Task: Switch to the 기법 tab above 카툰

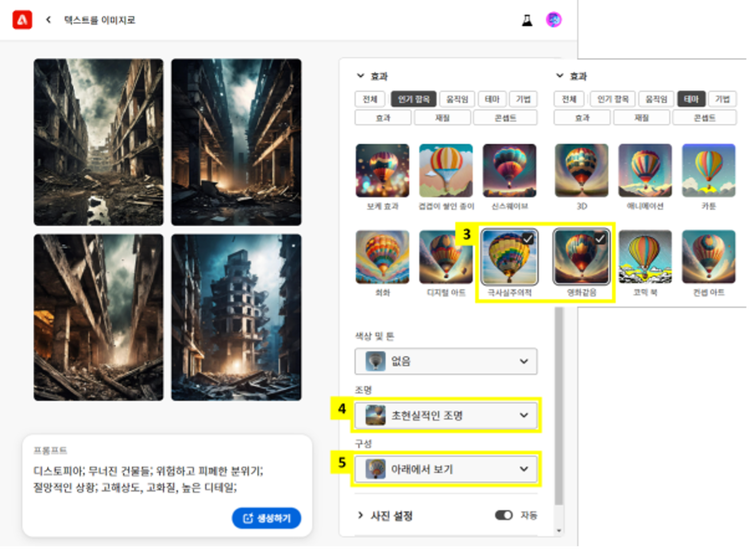Action: coord(722,99)
